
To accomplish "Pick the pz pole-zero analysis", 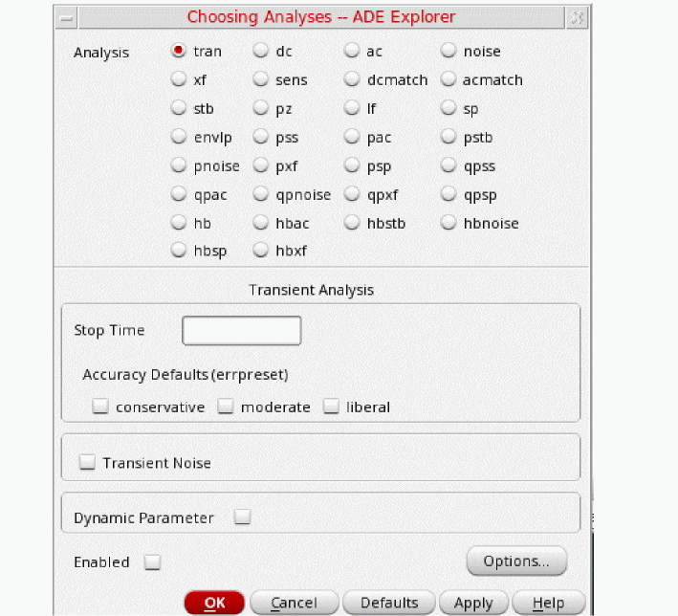I will click(261, 108).
